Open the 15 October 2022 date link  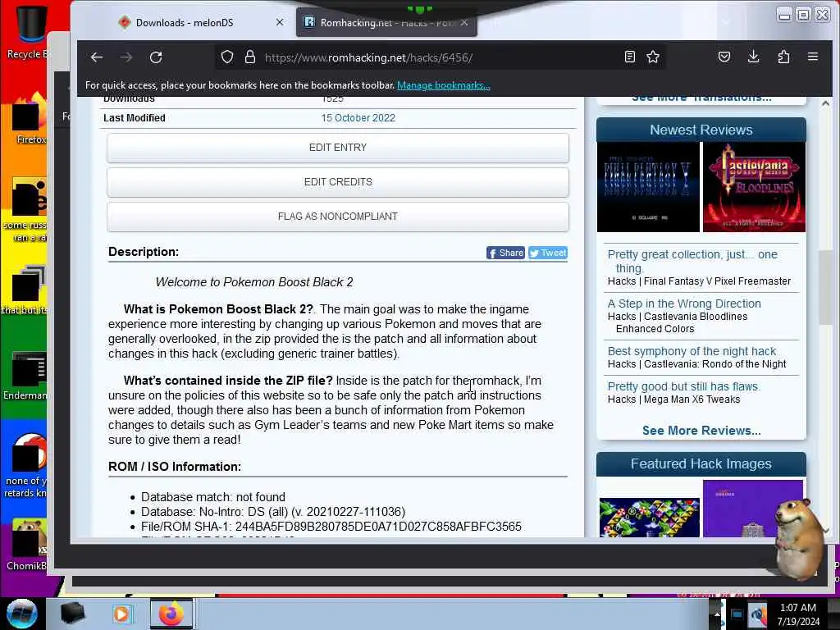click(358, 118)
